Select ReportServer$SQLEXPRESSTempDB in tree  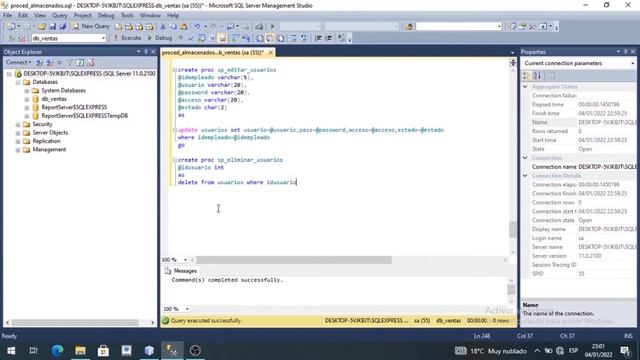[x=84, y=116]
